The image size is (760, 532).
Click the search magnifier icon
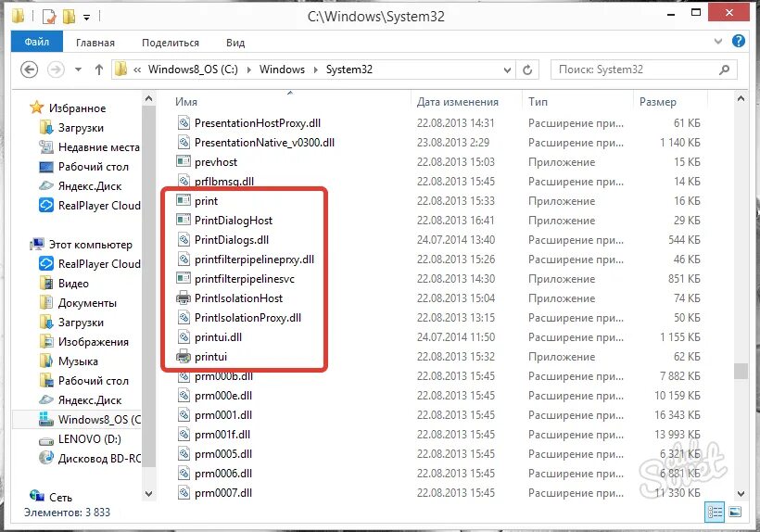coord(724,70)
